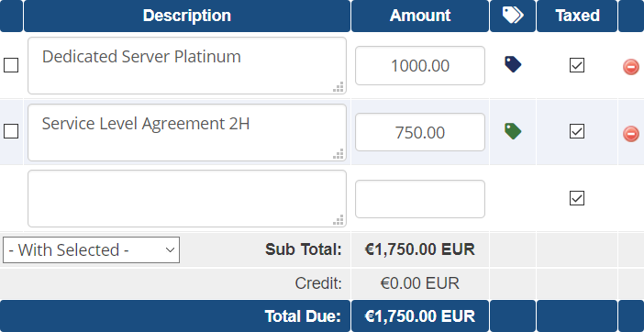The image size is (644, 332).
Task: Click the Description column header
Action: (187, 16)
